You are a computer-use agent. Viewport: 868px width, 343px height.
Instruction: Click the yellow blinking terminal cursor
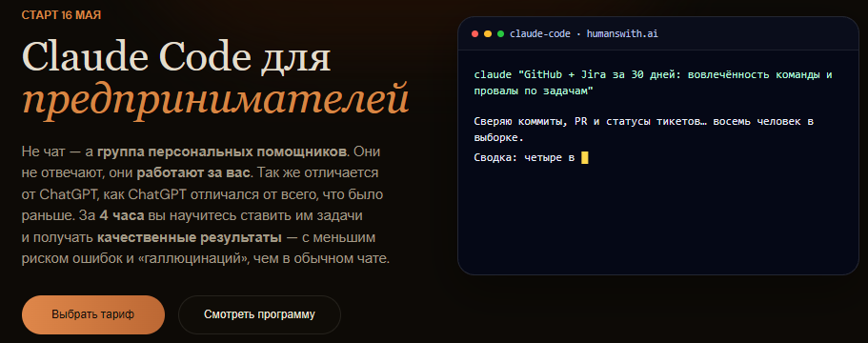[585, 158]
